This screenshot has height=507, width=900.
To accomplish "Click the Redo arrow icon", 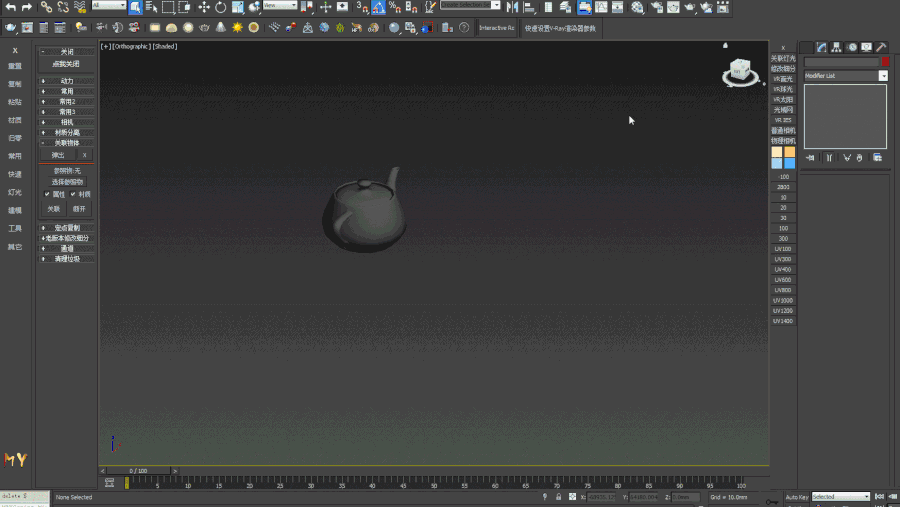I will [26, 7].
